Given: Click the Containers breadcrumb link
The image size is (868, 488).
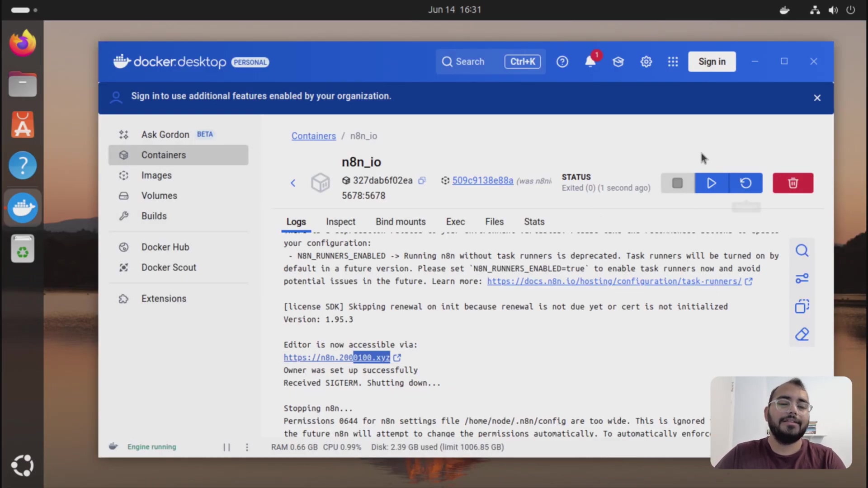Looking at the screenshot, I should coord(313,136).
